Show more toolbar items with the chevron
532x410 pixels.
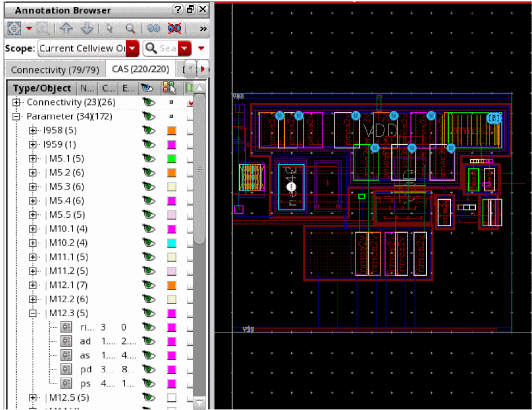click(203, 28)
